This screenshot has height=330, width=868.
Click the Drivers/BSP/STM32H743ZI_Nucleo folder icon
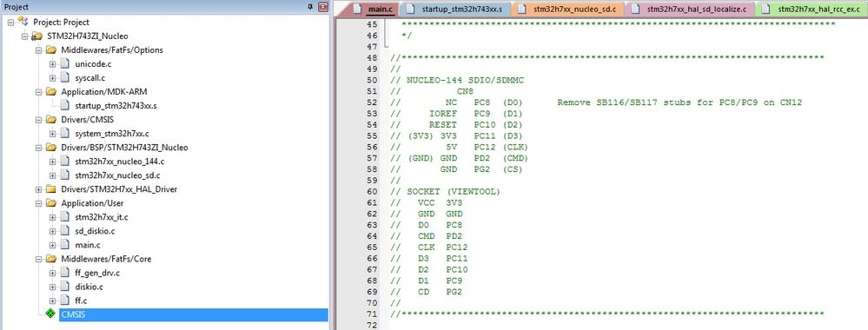[x=51, y=148]
